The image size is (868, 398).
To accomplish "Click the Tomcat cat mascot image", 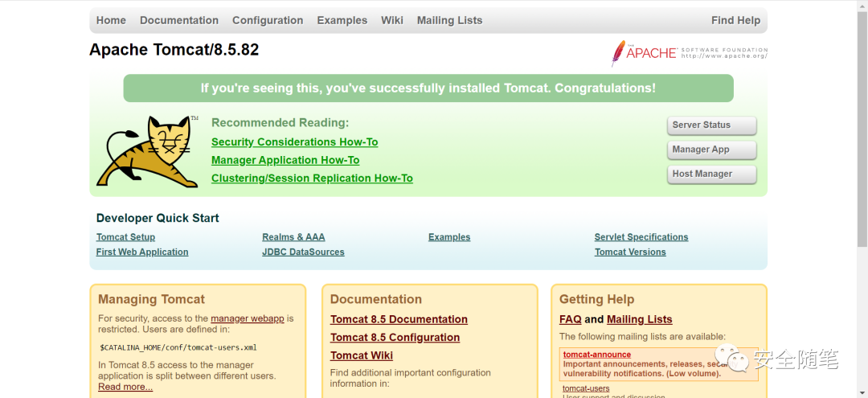I will point(147,151).
